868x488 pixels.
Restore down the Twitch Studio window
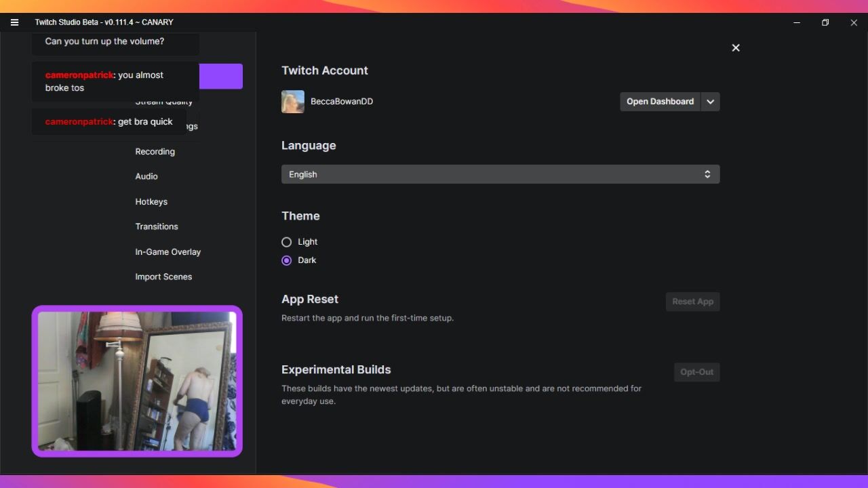click(x=825, y=22)
